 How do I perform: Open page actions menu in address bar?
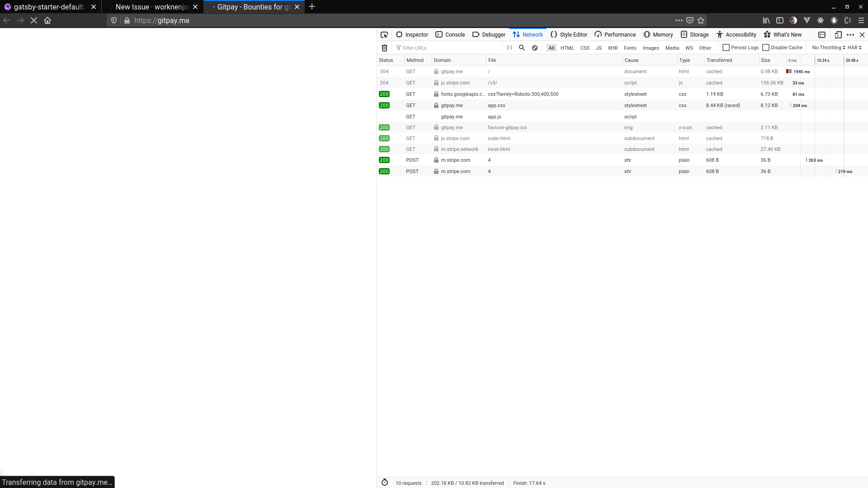pos(679,20)
